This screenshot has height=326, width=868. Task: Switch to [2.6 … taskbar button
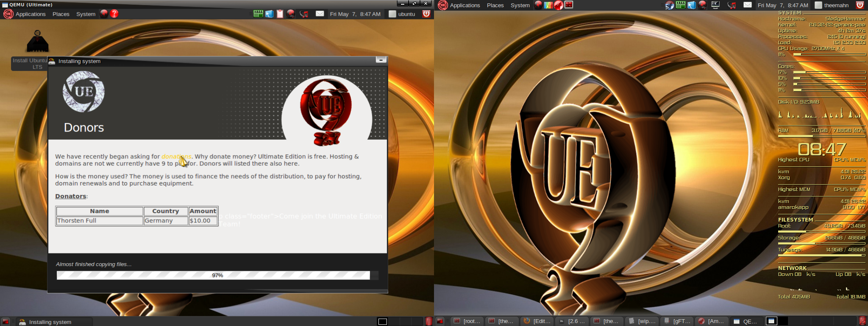pos(572,321)
